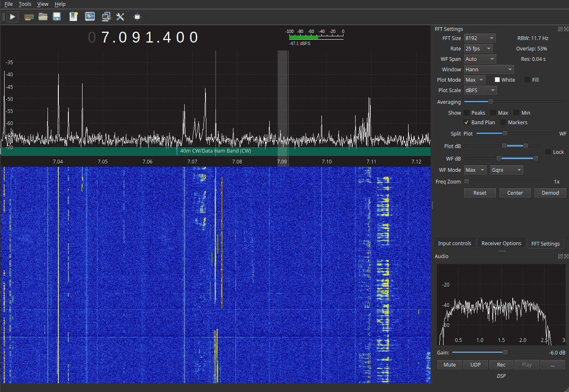Uncheck the Band Plan checkbox
The height and width of the screenshot is (392, 569).
(x=467, y=122)
